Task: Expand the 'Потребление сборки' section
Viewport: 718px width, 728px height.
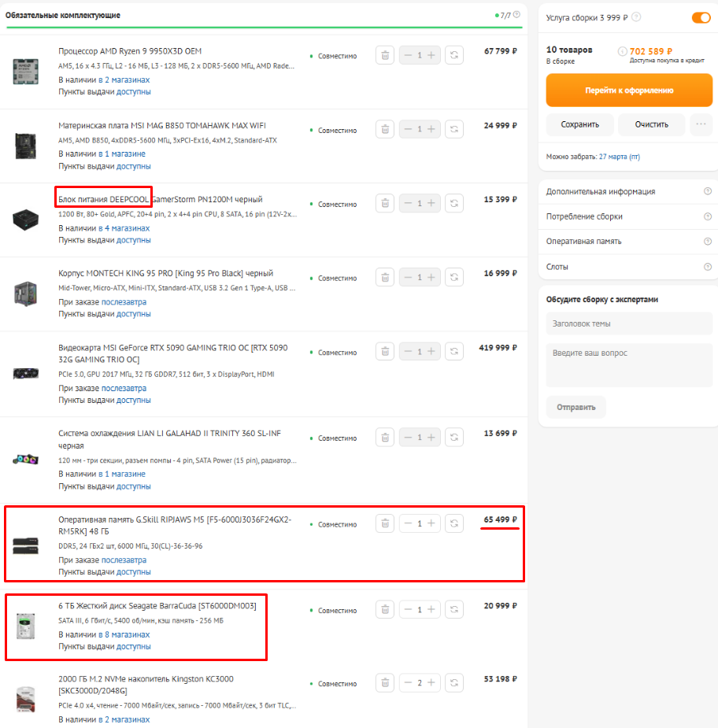Action: point(628,216)
